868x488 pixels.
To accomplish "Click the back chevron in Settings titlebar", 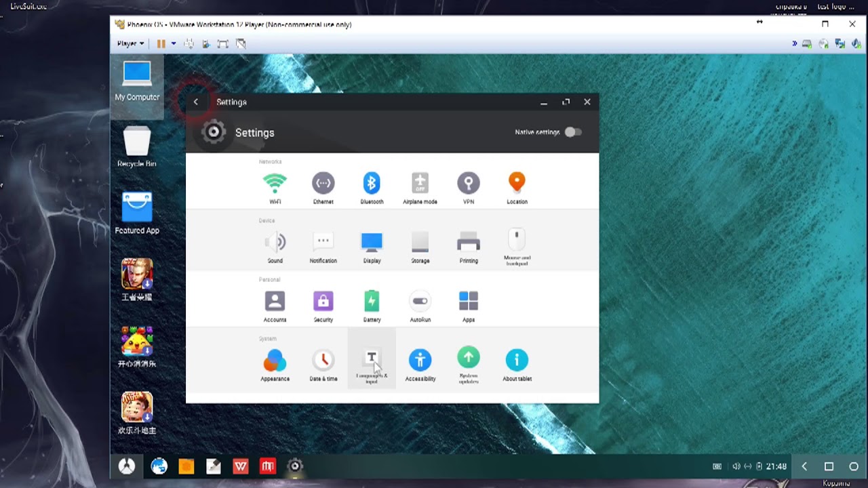I will [196, 102].
